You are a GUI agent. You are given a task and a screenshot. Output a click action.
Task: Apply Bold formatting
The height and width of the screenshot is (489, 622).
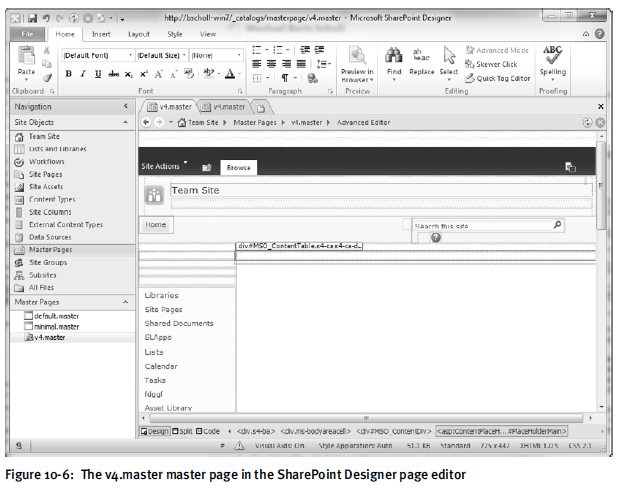69,74
